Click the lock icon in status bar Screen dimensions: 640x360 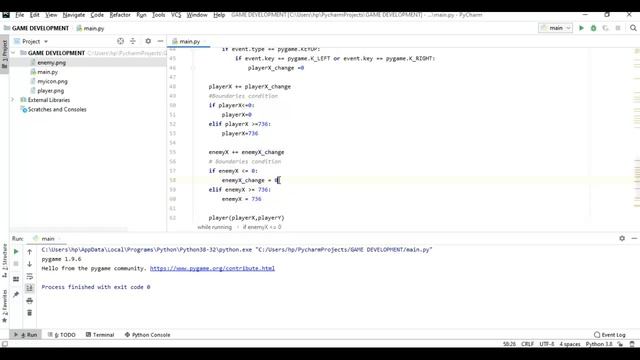(620, 344)
